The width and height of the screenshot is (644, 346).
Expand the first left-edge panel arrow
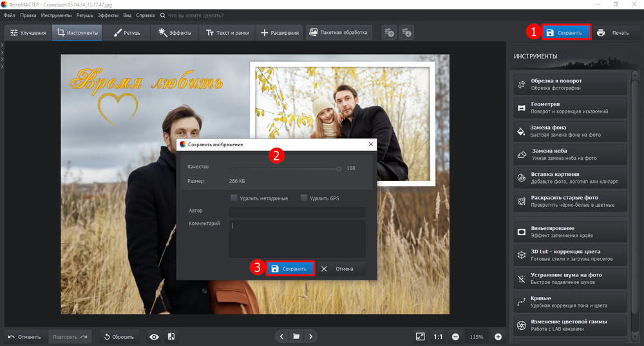[3, 44]
